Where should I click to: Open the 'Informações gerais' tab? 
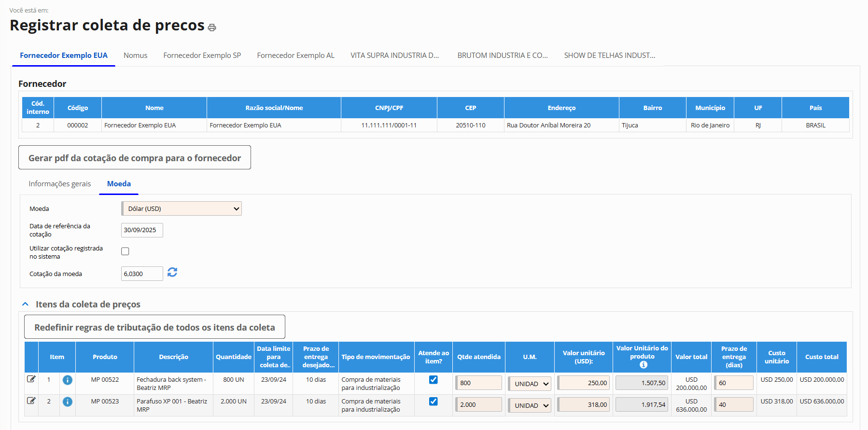tap(60, 184)
